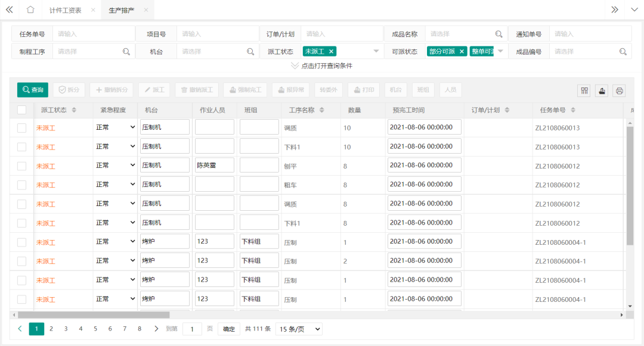Click the search icon in 制程工序 field
The height and width of the screenshot is (346, 644).
[x=126, y=52]
